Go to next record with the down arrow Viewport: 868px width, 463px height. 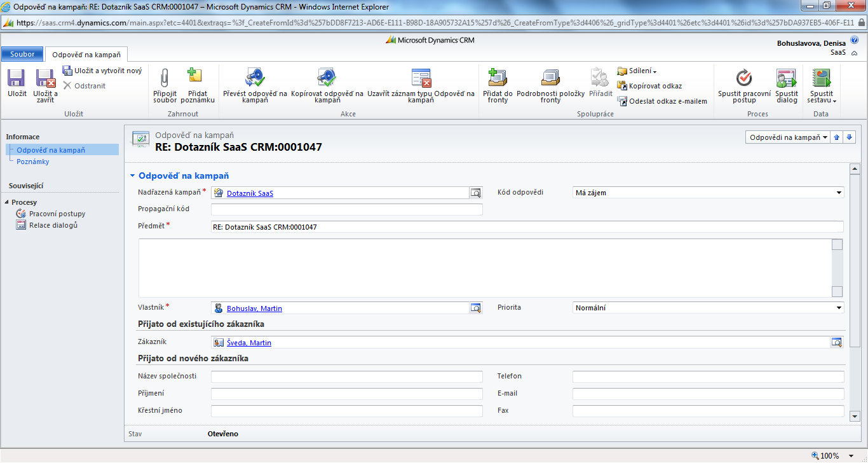pos(850,137)
